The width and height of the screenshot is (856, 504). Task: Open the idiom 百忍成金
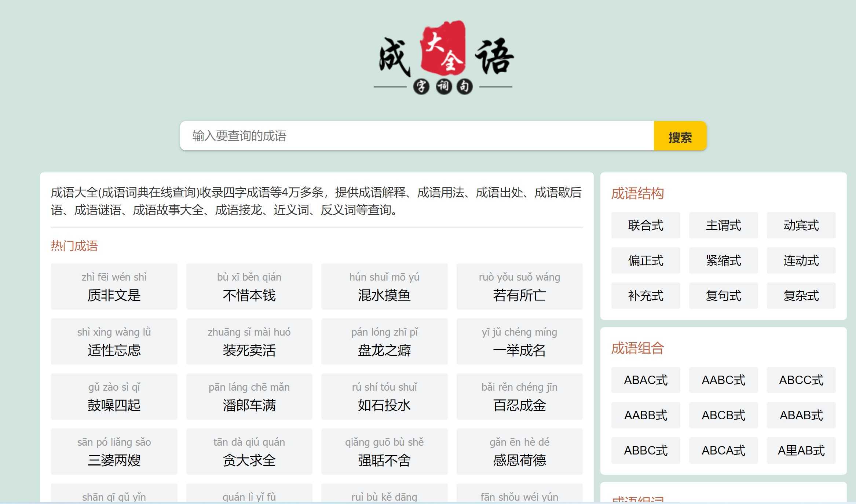pyautogui.click(x=519, y=397)
